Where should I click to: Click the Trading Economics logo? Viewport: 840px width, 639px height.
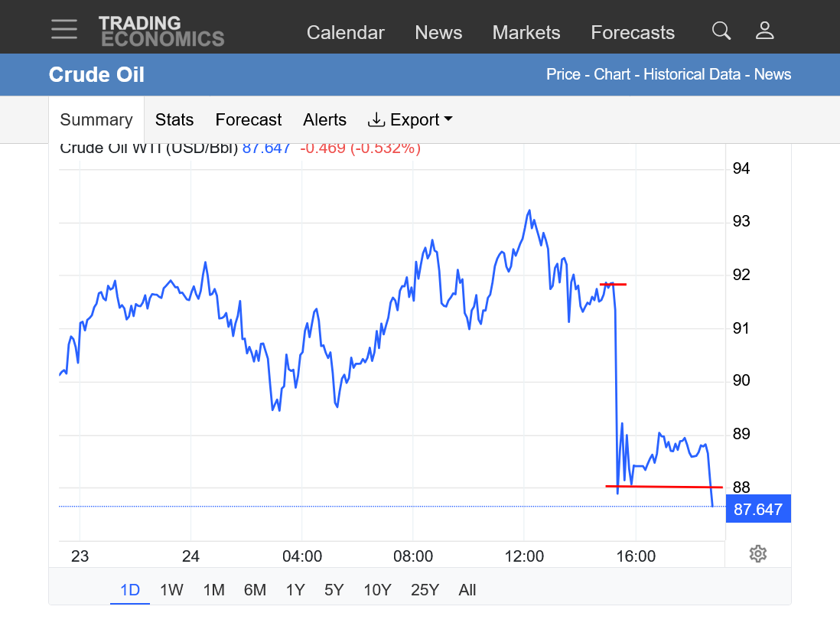coord(161,31)
